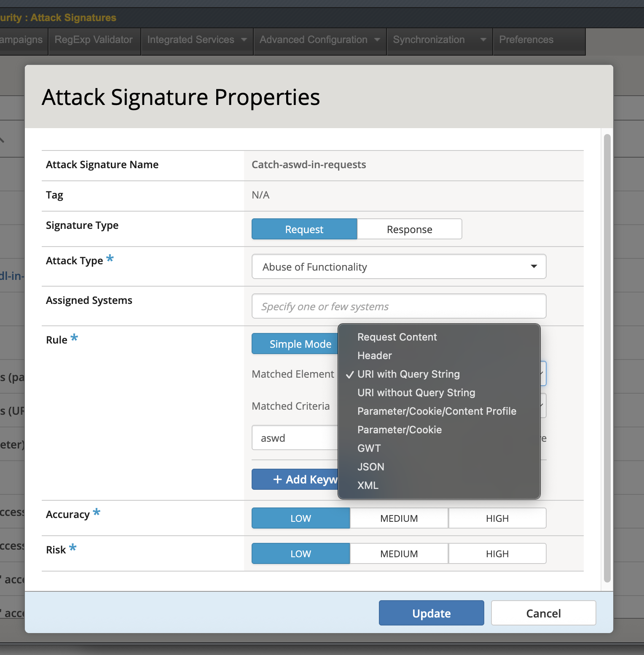
Task: Switch rule to Simple Mode
Action: [x=295, y=344]
